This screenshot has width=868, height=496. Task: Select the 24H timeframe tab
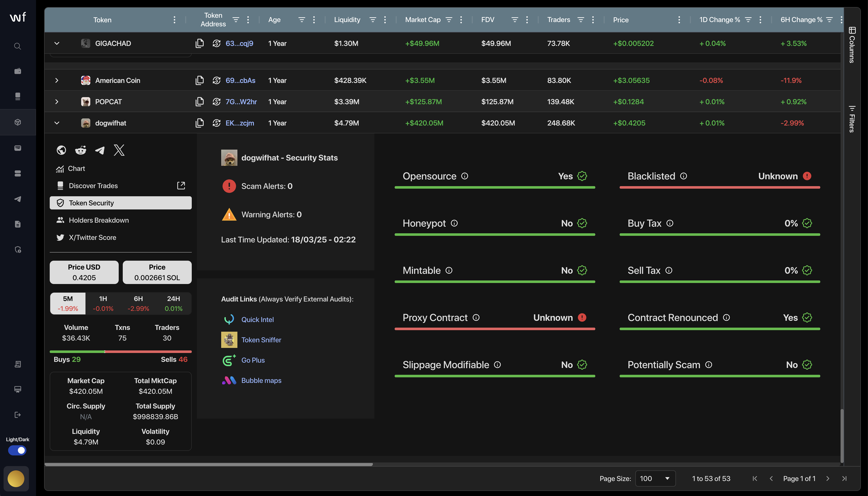pyautogui.click(x=173, y=303)
